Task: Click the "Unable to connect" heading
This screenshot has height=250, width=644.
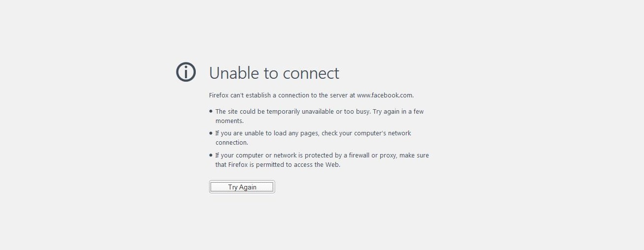Action: 274,73
